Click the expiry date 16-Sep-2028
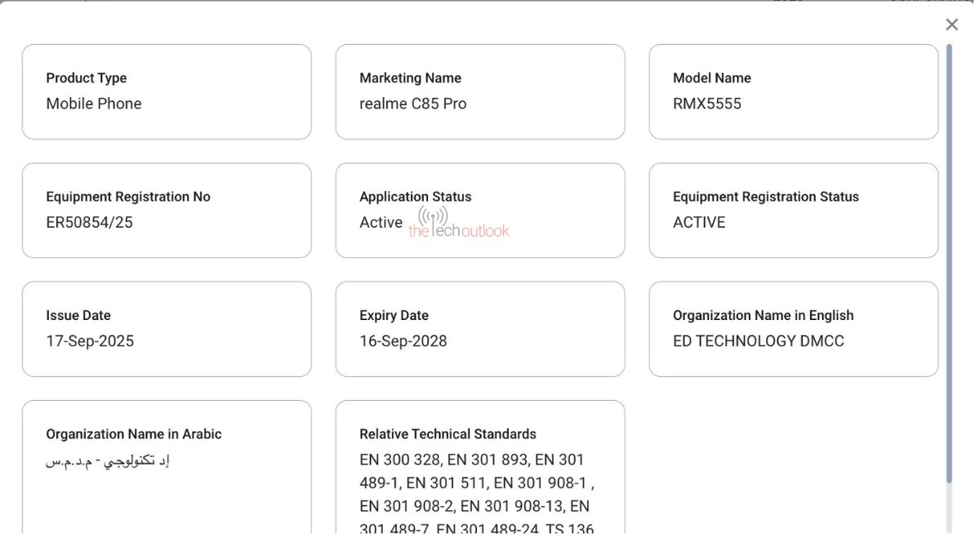980x551 pixels. (403, 341)
